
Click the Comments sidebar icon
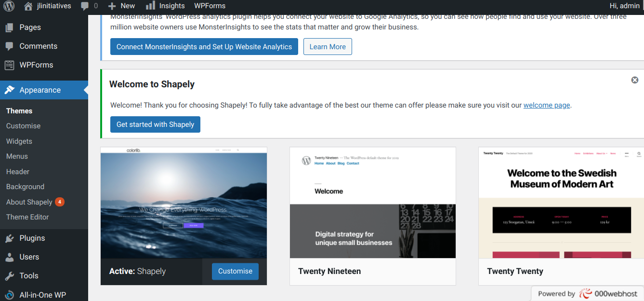[9, 46]
